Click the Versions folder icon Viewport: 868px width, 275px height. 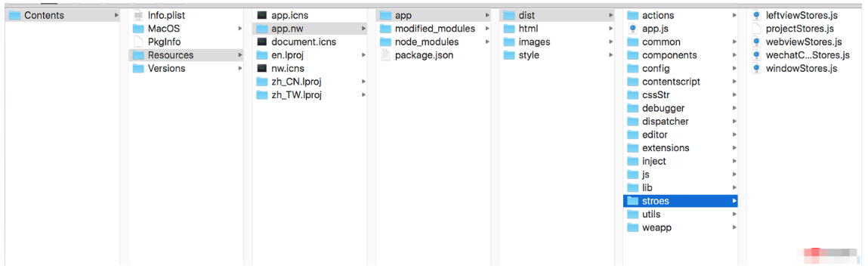(x=138, y=69)
